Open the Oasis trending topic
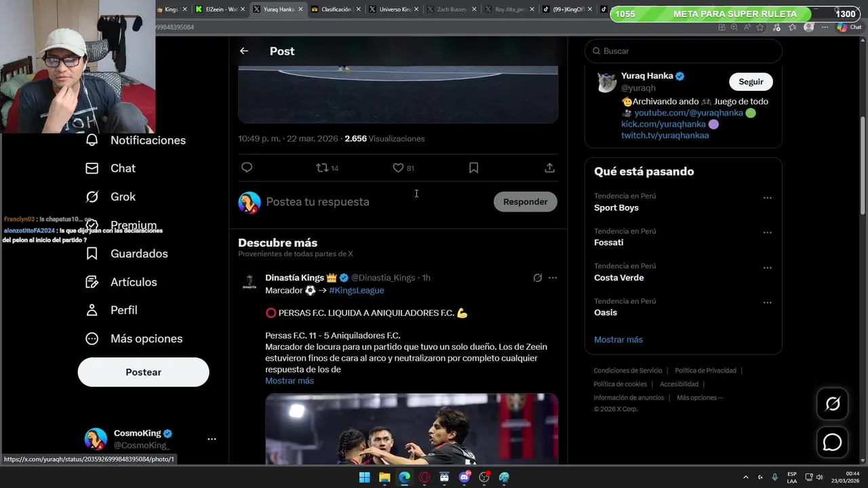 coord(606,312)
